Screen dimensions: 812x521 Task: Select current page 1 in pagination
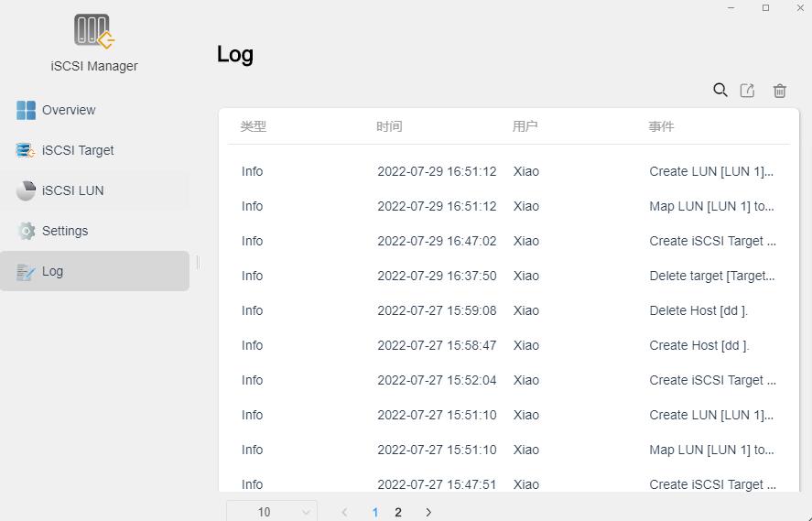pyautogui.click(x=375, y=512)
